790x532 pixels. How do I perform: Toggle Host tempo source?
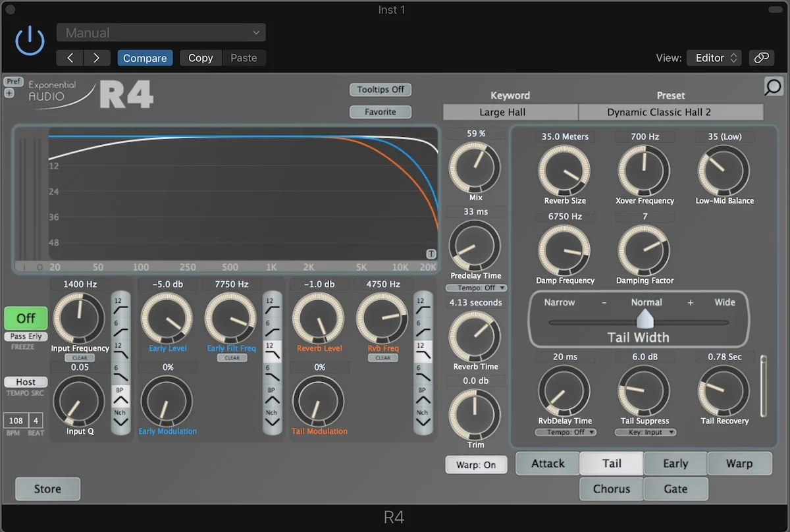coord(26,382)
